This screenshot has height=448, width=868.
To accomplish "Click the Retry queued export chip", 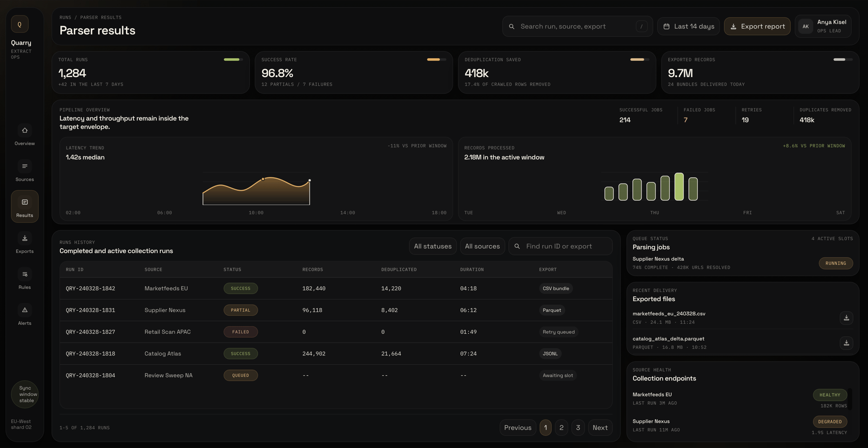I will tap(558, 332).
